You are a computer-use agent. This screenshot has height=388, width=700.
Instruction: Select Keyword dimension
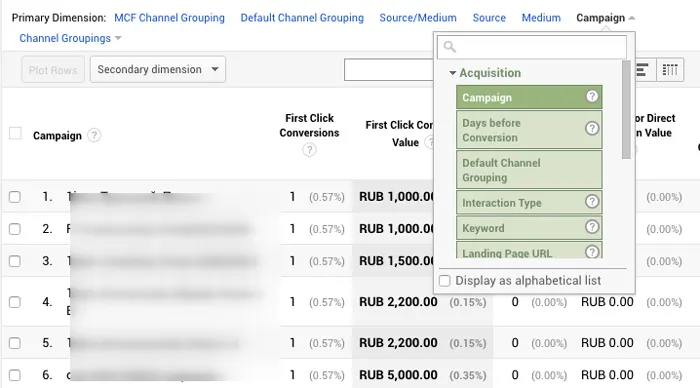529,228
